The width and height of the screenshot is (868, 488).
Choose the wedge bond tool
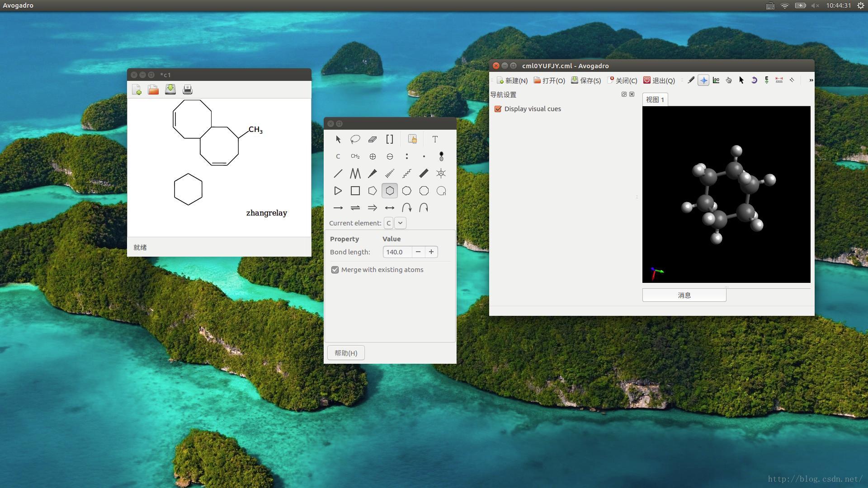(373, 174)
